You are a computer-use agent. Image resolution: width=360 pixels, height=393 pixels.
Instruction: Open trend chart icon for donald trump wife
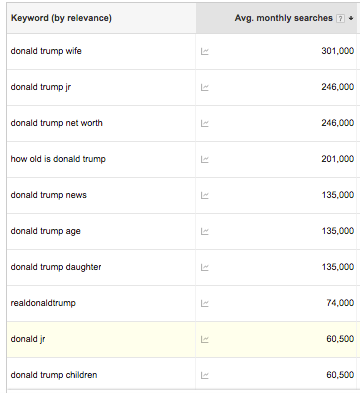pos(205,51)
